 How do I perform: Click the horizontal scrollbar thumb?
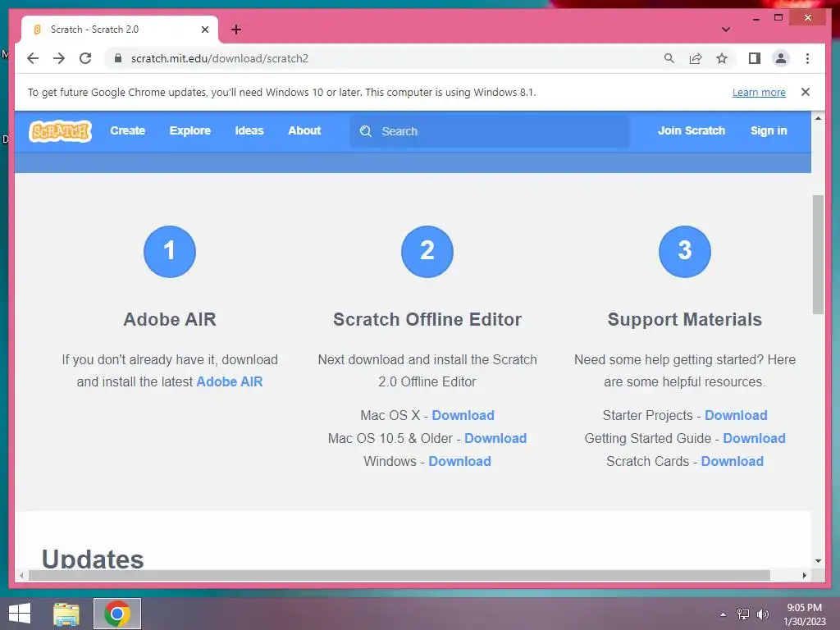coord(399,575)
